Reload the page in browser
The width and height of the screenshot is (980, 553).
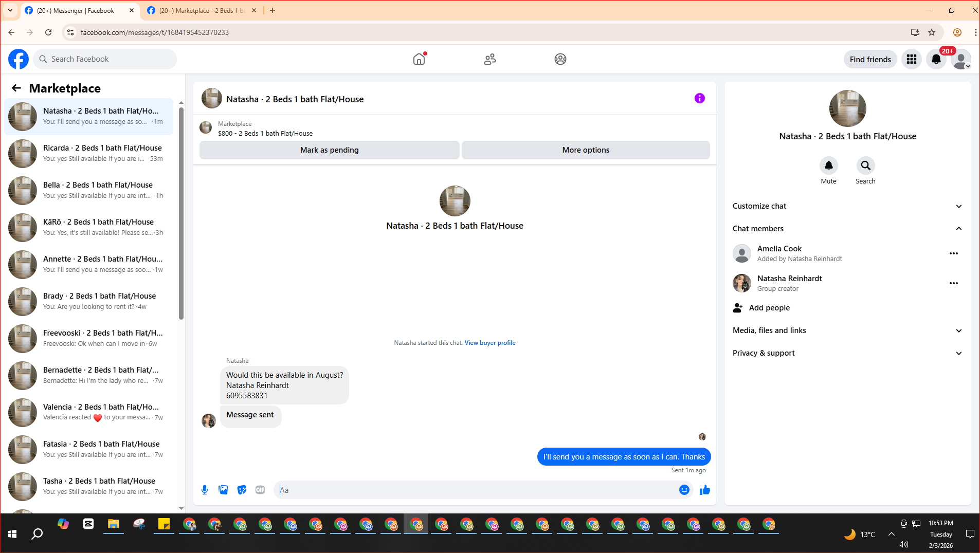click(x=48, y=32)
